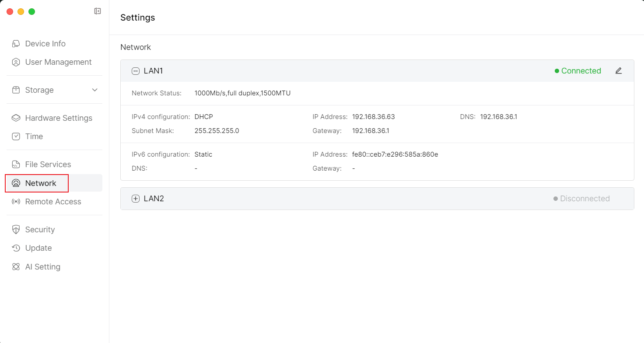Click the Security shield icon
644x343 pixels.
[16, 230]
